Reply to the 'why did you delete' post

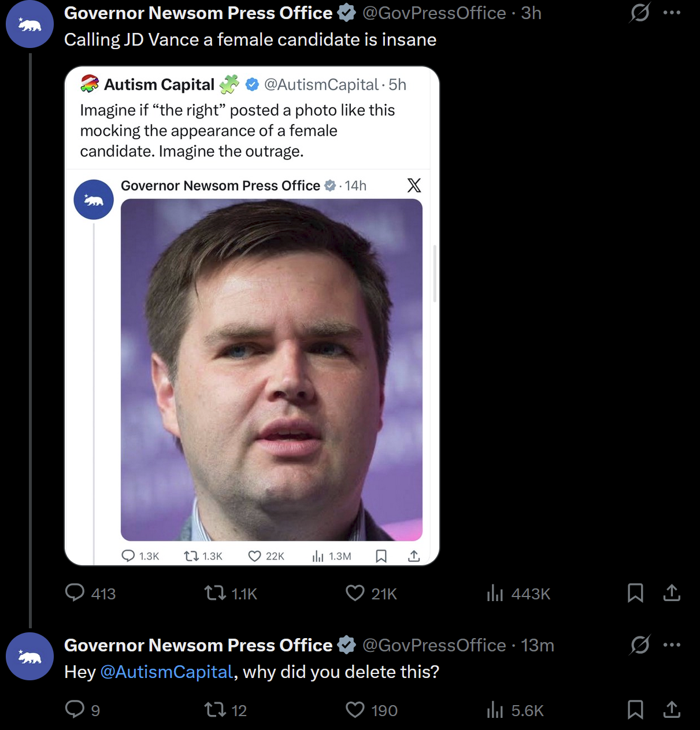tap(75, 709)
